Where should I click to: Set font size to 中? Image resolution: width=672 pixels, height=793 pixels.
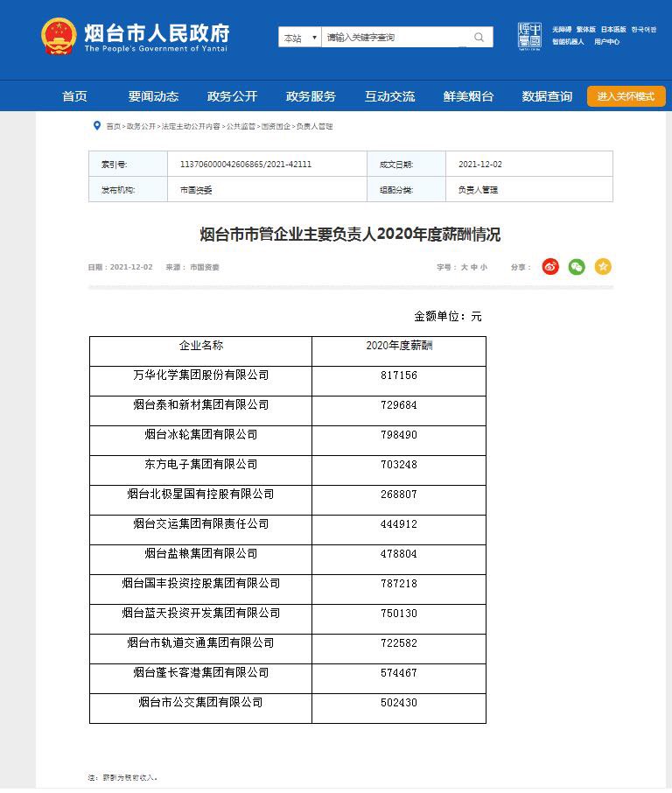(473, 267)
